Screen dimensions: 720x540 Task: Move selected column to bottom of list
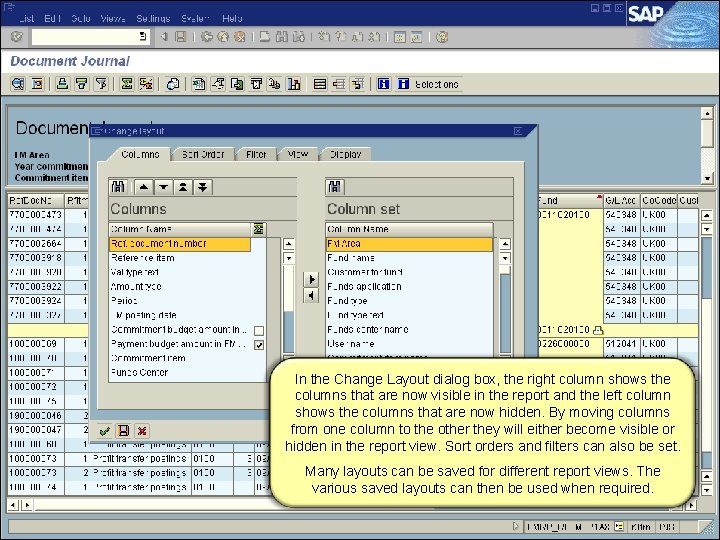coord(203,187)
